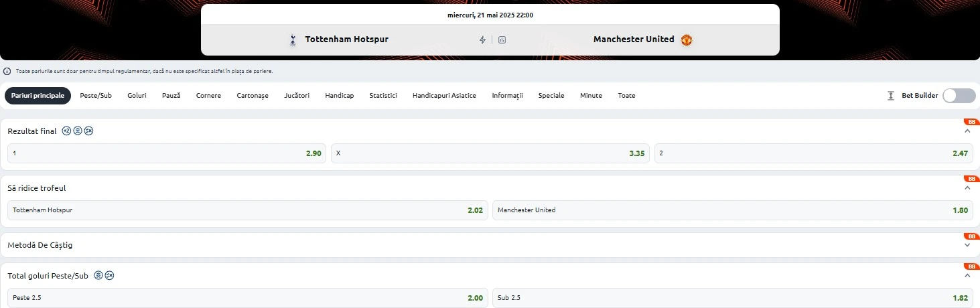The width and height of the screenshot is (980, 308).
Task: Click the Bet Builder label text
Action: [x=920, y=96]
